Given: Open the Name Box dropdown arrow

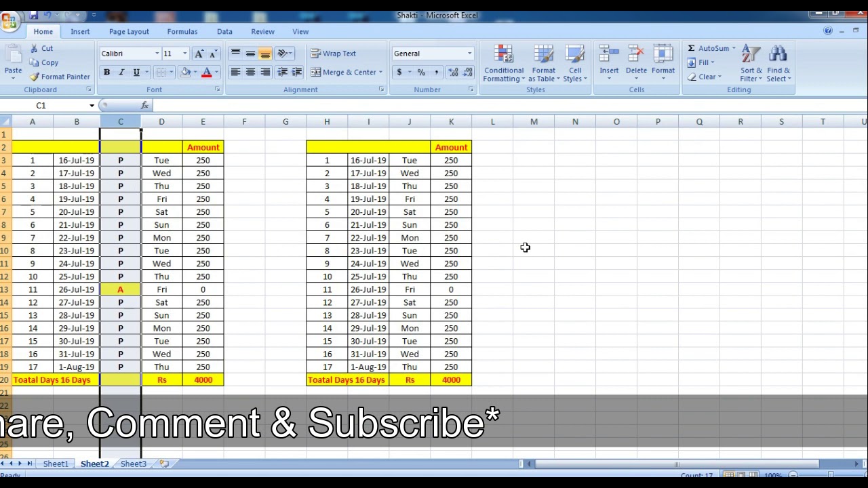Looking at the screenshot, I should tap(92, 106).
